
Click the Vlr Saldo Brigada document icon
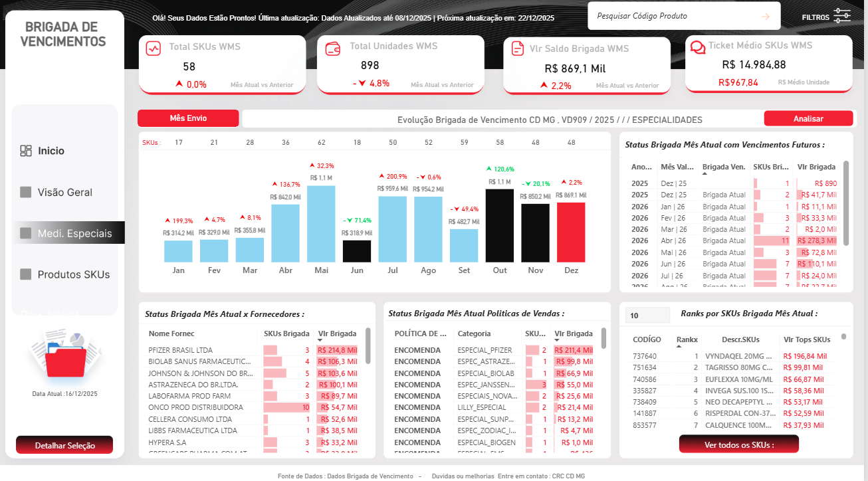(x=516, y=48)
